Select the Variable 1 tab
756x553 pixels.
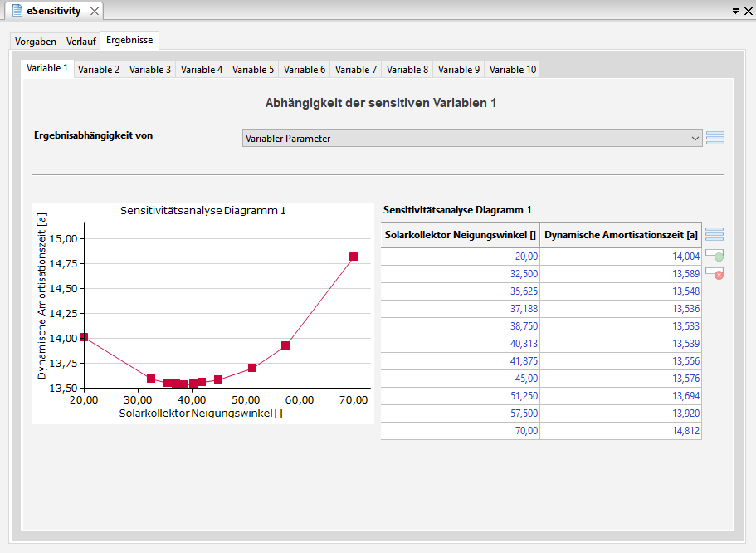coord(47,68)
